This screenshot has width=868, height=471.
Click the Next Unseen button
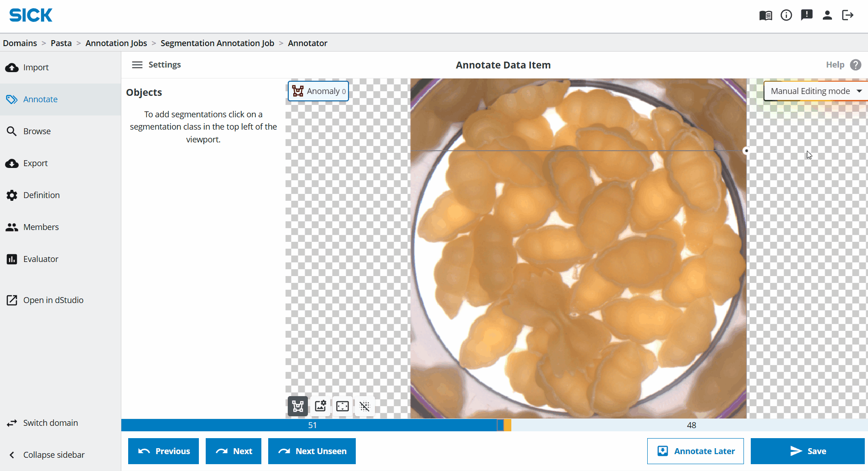point(312,451)
